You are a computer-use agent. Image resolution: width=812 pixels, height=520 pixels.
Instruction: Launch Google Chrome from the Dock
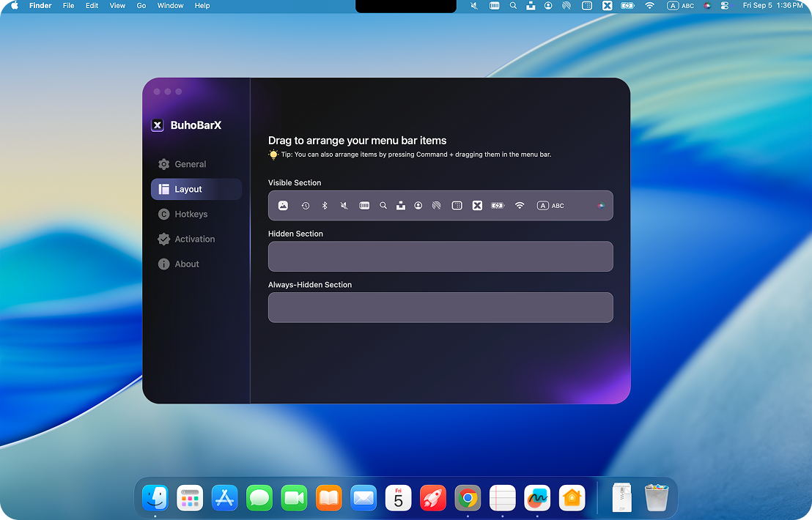(468, 498)
